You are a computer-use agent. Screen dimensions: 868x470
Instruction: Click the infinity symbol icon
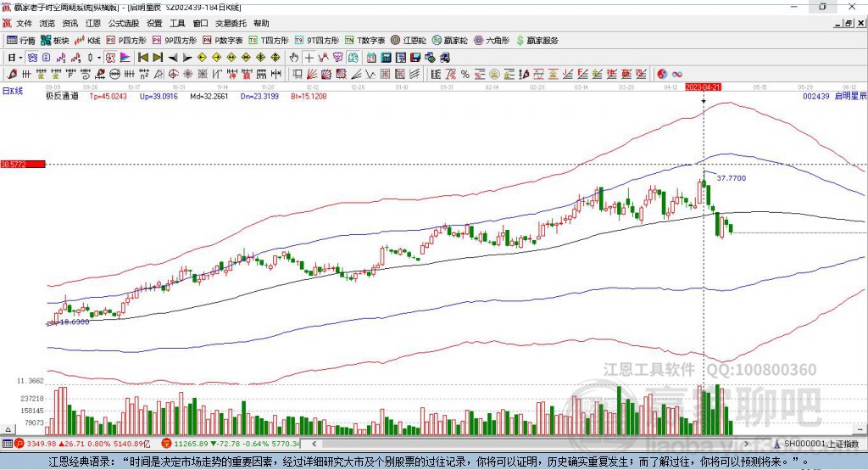(677, 75)
